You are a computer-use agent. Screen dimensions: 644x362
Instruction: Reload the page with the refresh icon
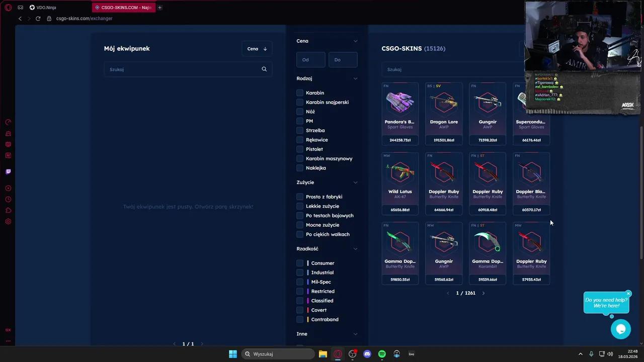point(38,19)
